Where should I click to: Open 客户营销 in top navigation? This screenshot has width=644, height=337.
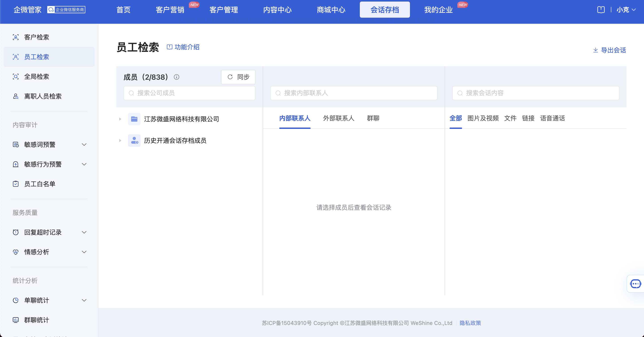(x=170, y=10)
